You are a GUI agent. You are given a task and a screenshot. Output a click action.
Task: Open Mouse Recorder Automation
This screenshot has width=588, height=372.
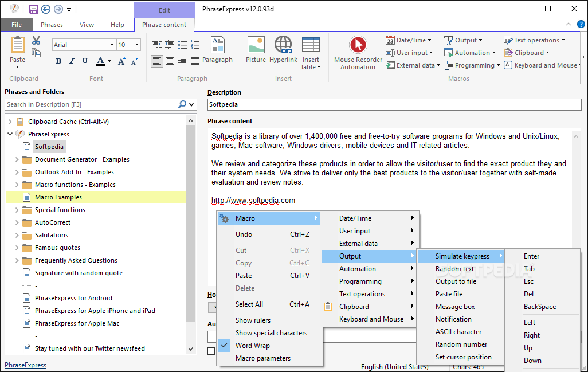tap(358, 53)
